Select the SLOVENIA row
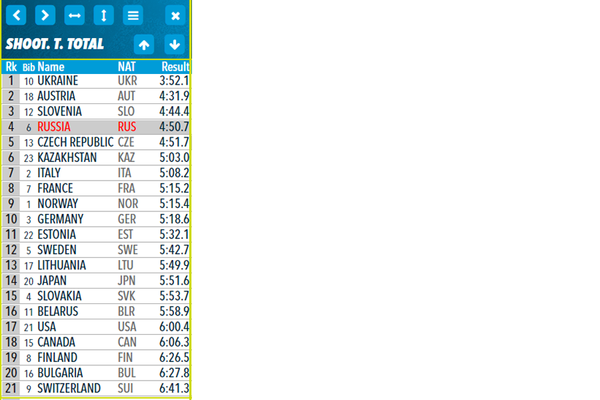Screen dimensions: 600x400 (96, 111)
